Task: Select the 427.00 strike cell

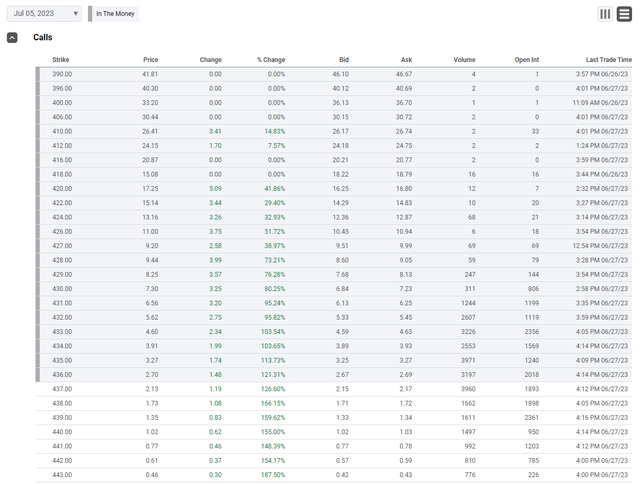Action: [62, 246]
